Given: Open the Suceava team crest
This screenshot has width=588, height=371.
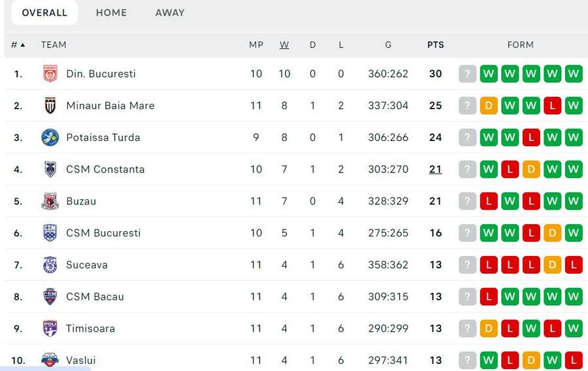Looking at the screenshot, I should 50,265.
